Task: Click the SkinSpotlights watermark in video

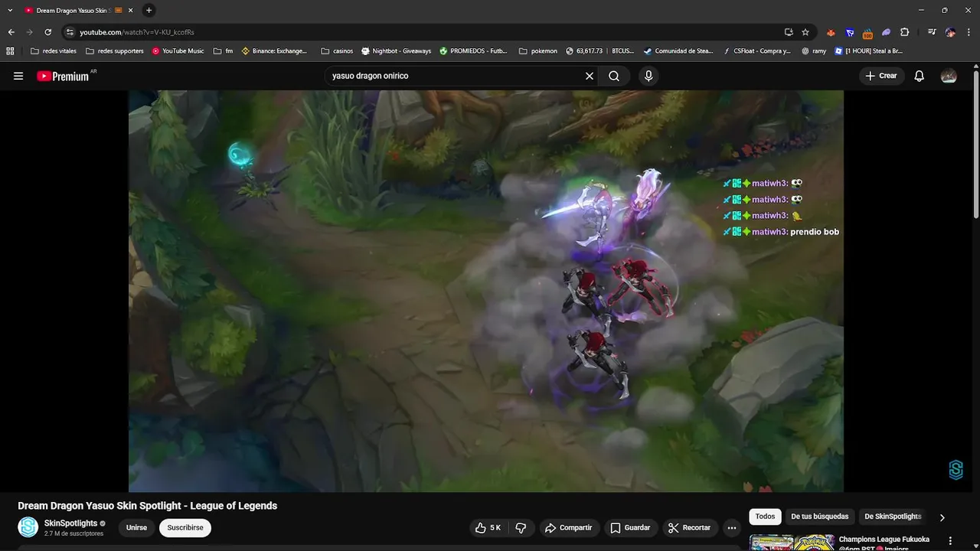Action: pos(955,470)
